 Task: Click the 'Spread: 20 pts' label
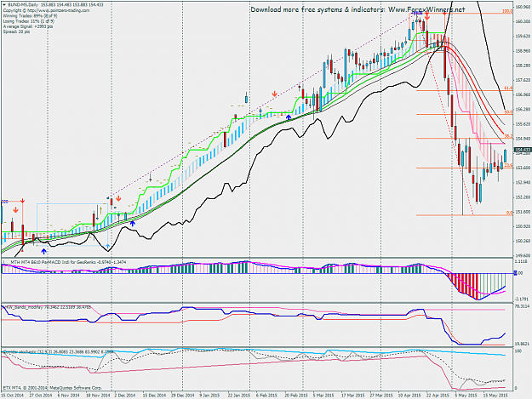[16, 31]
